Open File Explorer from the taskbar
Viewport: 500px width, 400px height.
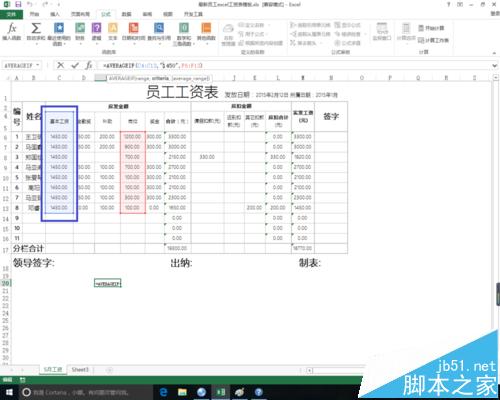point(182,392)
